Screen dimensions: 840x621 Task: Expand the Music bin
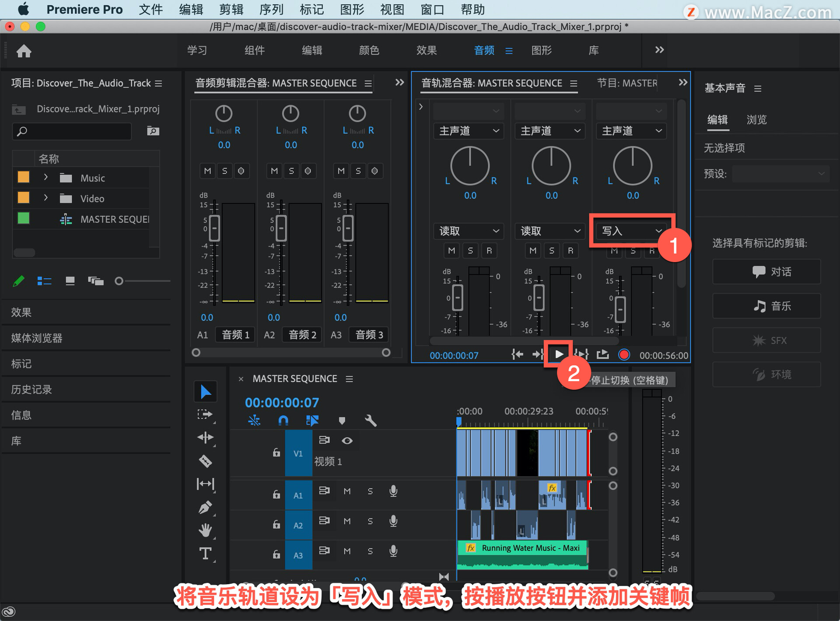45,177
